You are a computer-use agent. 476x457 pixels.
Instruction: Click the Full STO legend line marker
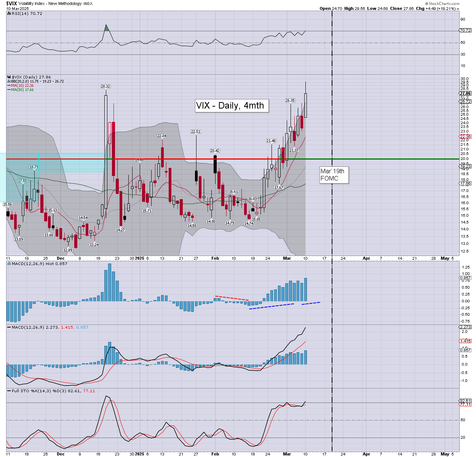(9, 391)
